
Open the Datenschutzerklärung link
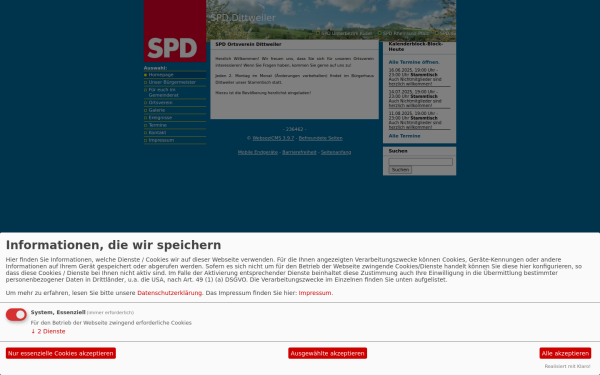[x=170, y=293]
